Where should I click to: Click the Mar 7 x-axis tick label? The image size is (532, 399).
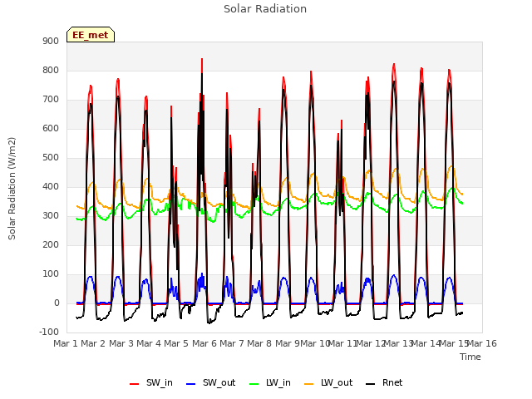232,343
